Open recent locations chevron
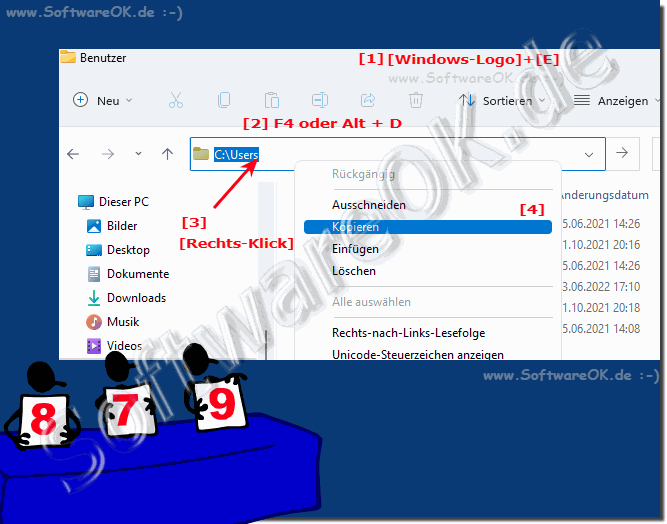The height and width of the screenshot is (524, 667). click(x=138, y=154)
